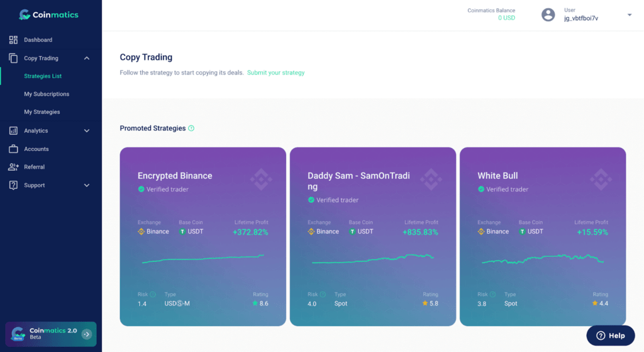
Task: Open My Subscriptions page
Action: 47,94
